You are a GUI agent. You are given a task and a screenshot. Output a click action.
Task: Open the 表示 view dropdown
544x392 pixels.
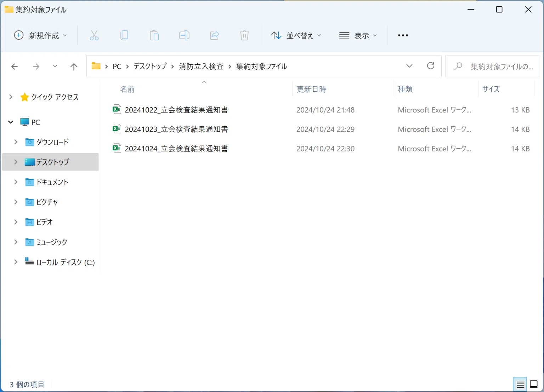[358, 35]
